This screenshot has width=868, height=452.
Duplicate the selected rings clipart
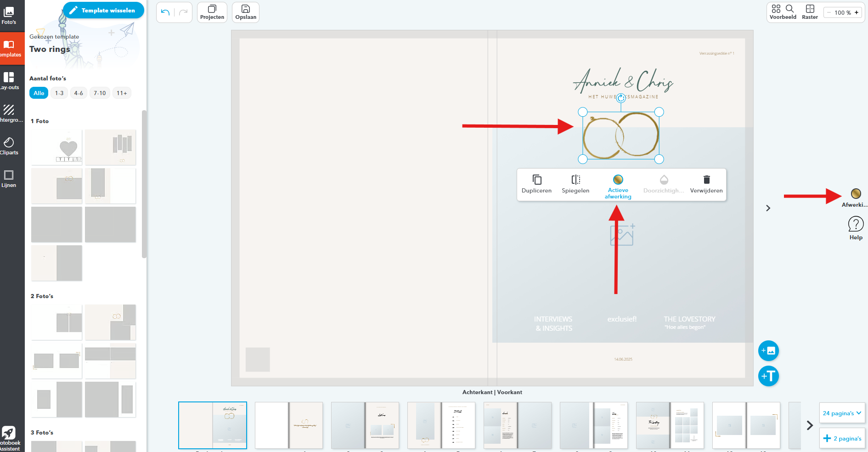coord(536,184)
